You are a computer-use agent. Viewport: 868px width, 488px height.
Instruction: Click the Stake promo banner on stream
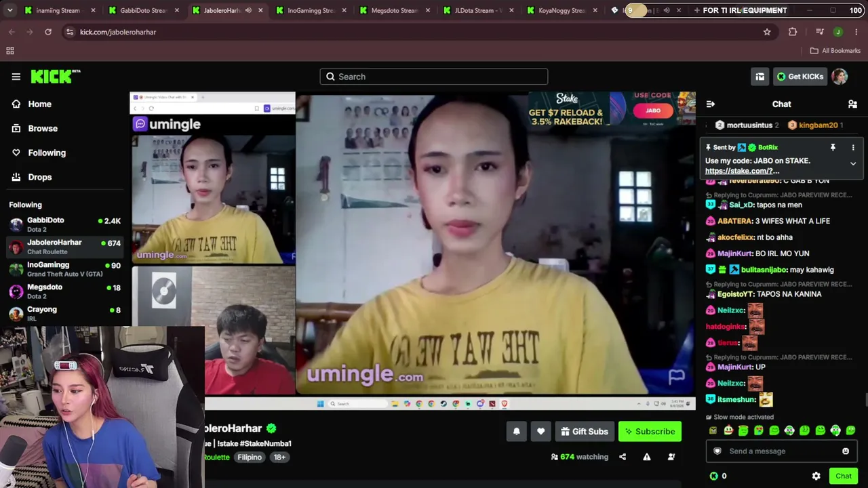pos(612,109)
